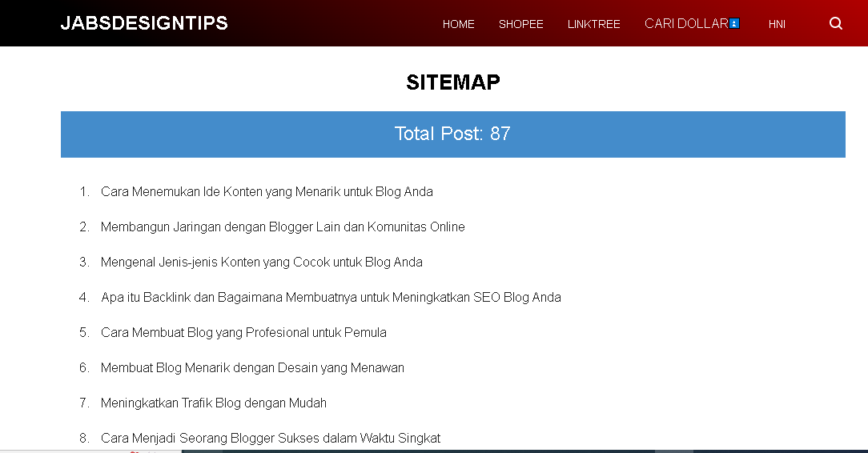Open the HOME menu item

(x=458, y=24)
